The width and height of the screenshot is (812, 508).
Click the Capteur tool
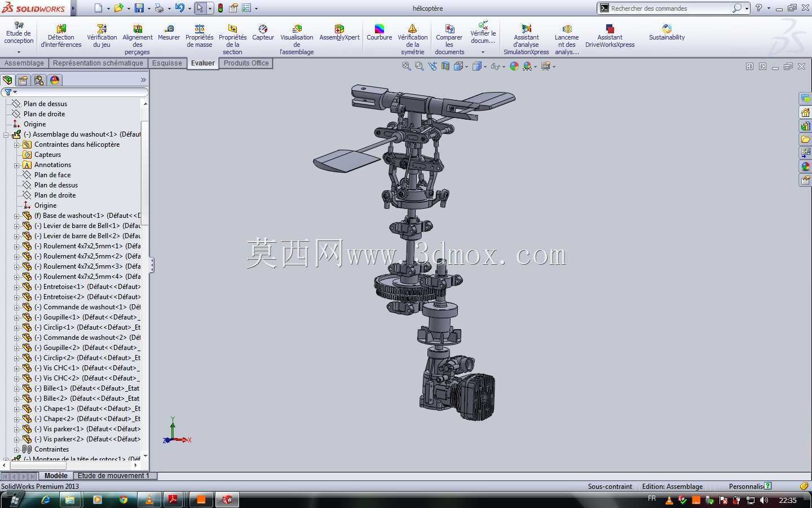coord(263,33)
